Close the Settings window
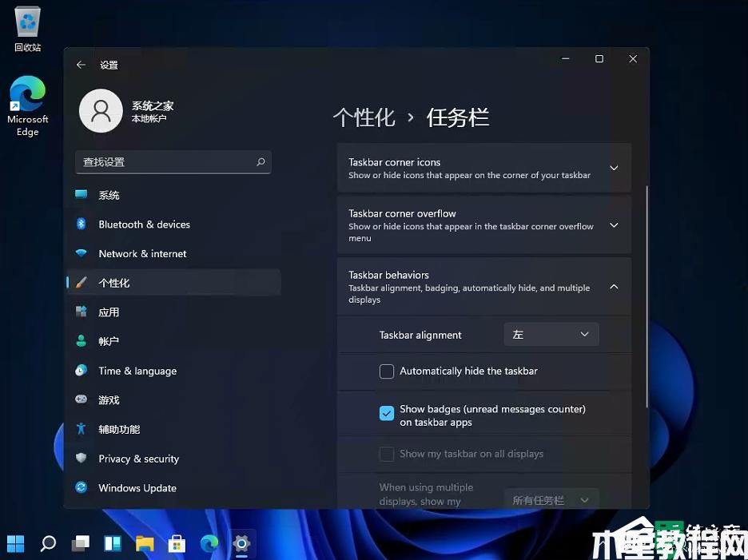 pyautogui.click(x=633, y=58)
